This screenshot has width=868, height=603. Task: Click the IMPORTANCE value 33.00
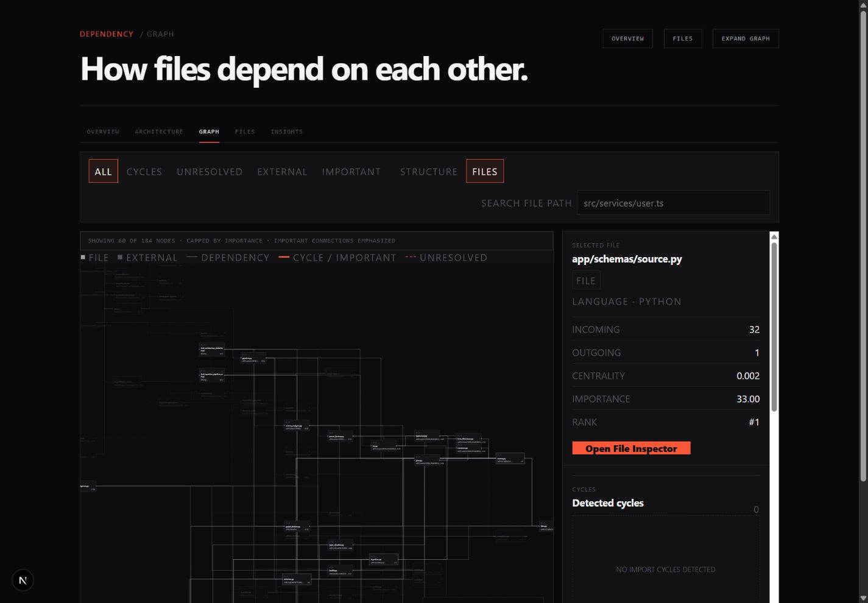coord(748,399)
